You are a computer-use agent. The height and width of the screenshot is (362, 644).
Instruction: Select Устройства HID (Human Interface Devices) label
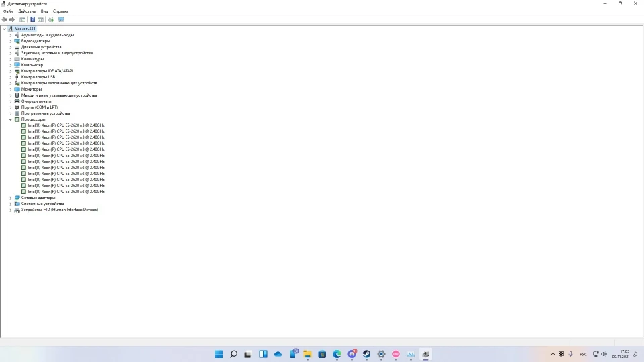[60, 210]
